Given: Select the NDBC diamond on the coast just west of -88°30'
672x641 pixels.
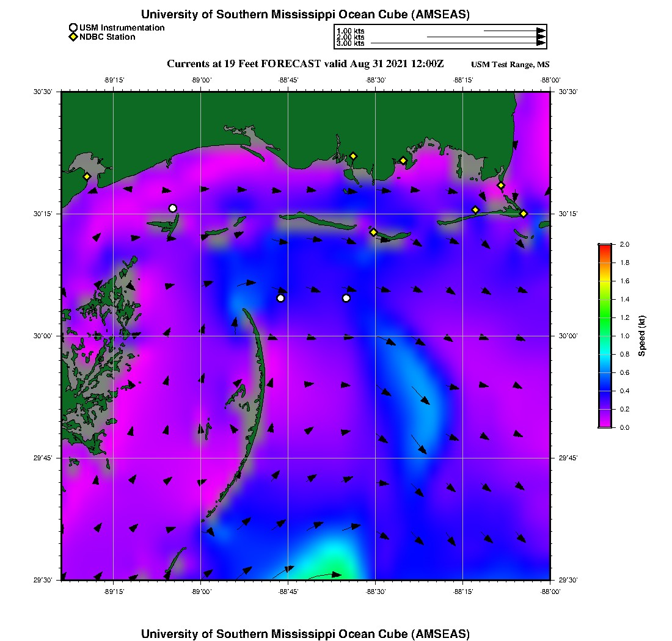Looking at the screenshot, I should [353, 156].
